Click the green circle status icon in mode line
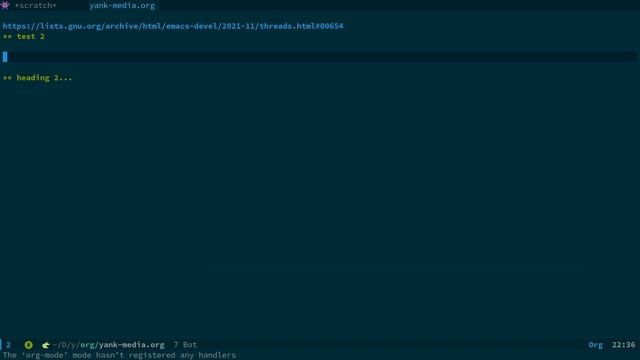The image size is (640, 360). 29,345
